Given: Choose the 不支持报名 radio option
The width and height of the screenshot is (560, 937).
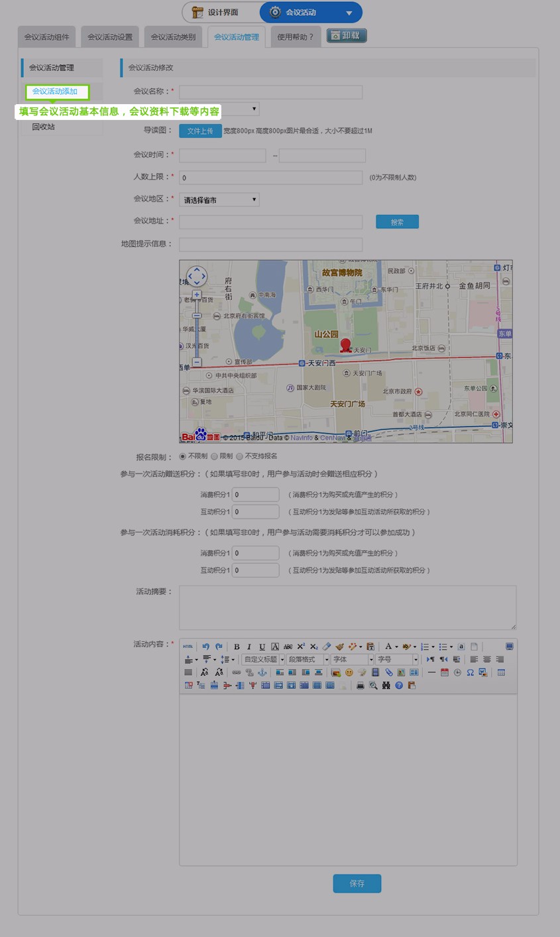Looking at the screenshot, I should 240,456.
